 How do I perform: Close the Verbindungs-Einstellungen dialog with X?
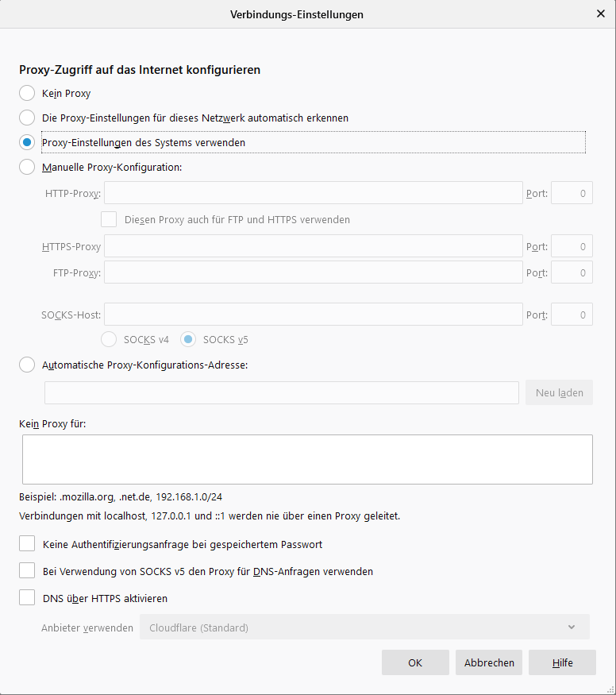coord(600,14)
